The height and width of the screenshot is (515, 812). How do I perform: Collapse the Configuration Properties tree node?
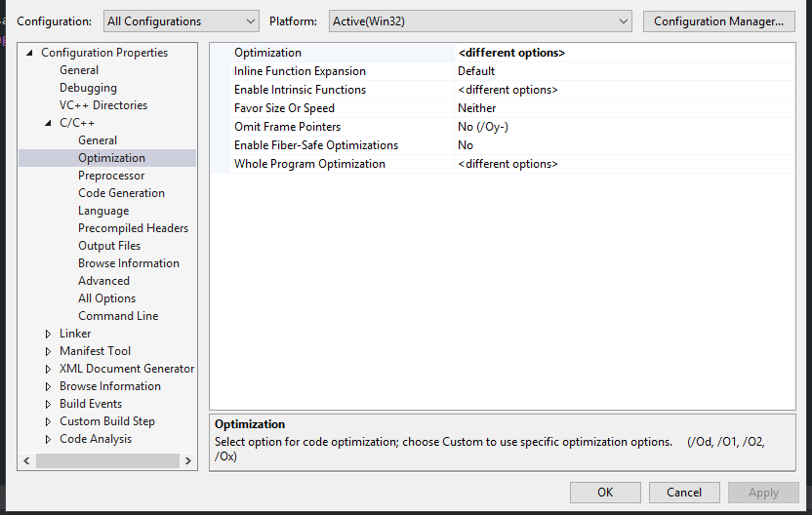coord(30,53)
